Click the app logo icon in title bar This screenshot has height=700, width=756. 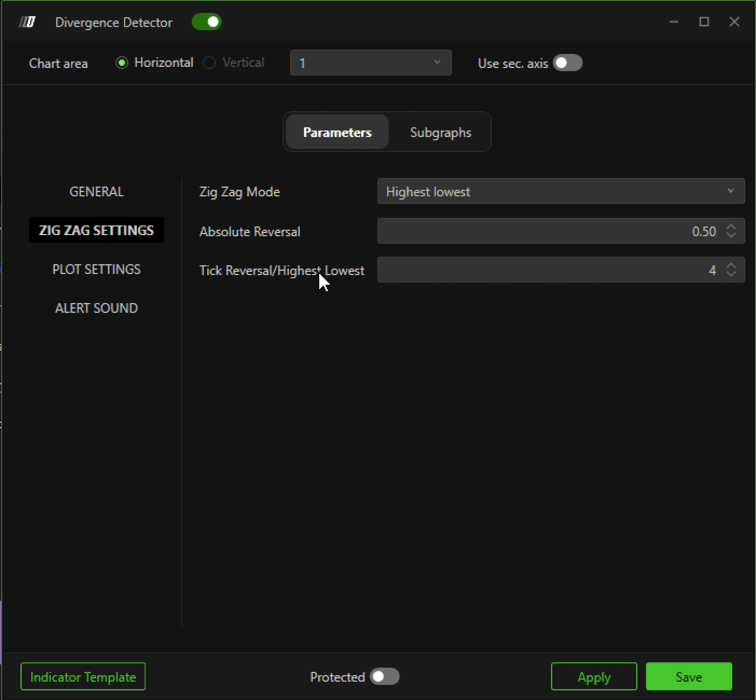pos(27,22)
